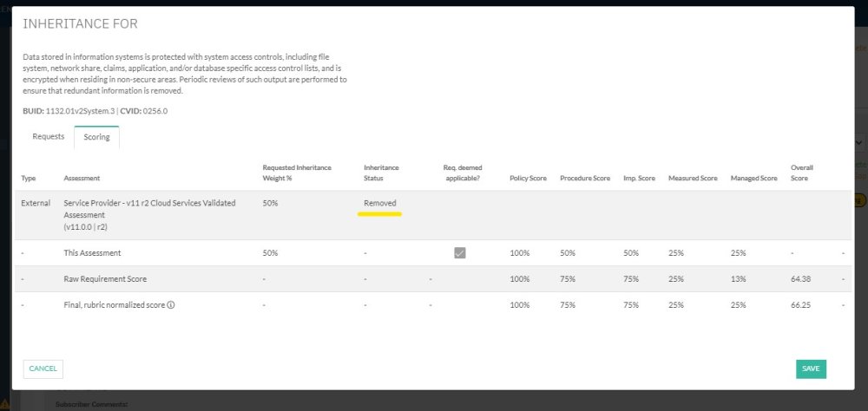Click the Procedure Score column header
The height and width of the screenshot is (411, 868).
click(x=585, y=179)
